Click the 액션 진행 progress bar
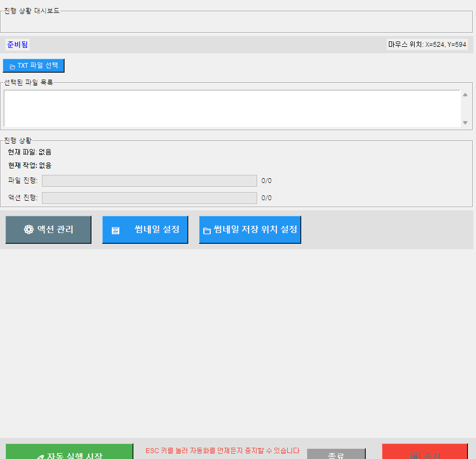This screenshot has width=476, height=459. pos(149,198)
